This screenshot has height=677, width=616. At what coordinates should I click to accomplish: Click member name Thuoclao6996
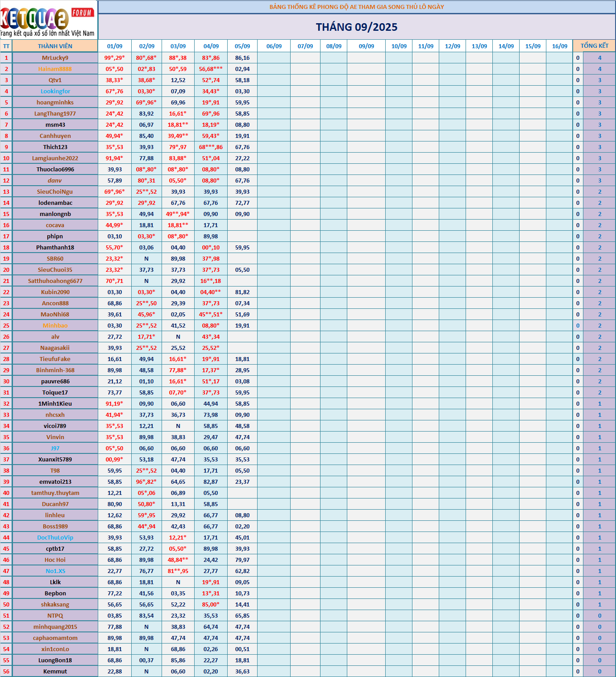point(55,169)
